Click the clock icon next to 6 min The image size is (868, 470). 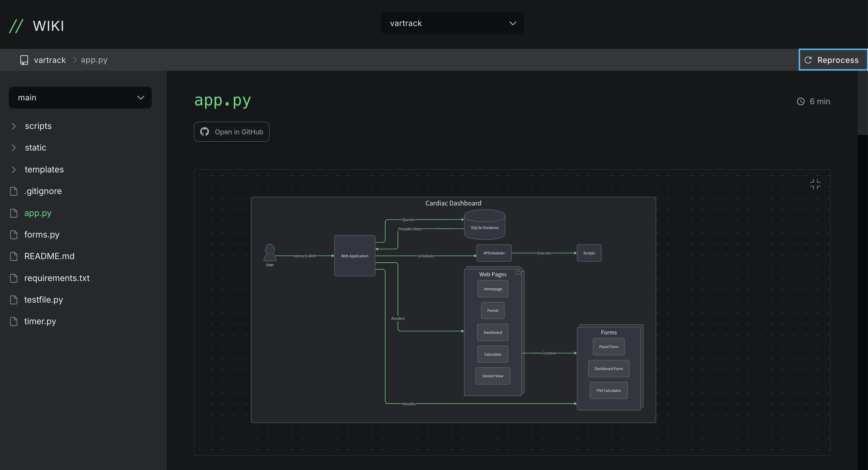(x=800, y=101)
